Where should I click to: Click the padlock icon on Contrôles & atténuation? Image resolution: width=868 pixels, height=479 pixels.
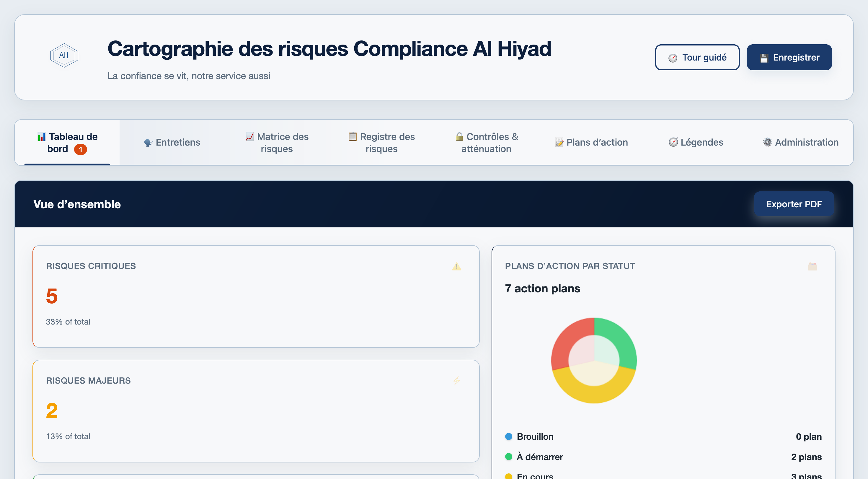(x=459, y=137)
